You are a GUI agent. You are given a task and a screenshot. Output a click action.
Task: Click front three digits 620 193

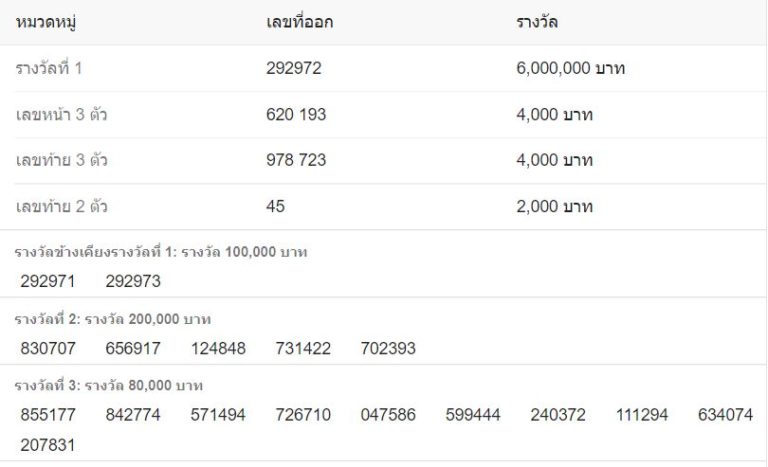pos(296,114)
